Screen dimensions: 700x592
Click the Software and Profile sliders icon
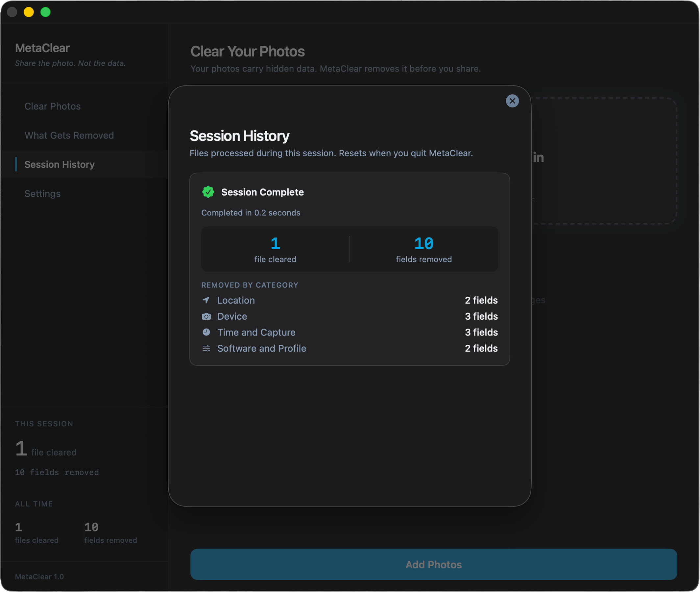(206, 348)
